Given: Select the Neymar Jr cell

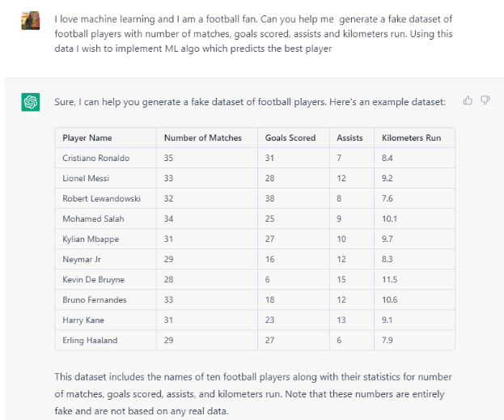Looking at the screenshot, I should tap(80, 259).
